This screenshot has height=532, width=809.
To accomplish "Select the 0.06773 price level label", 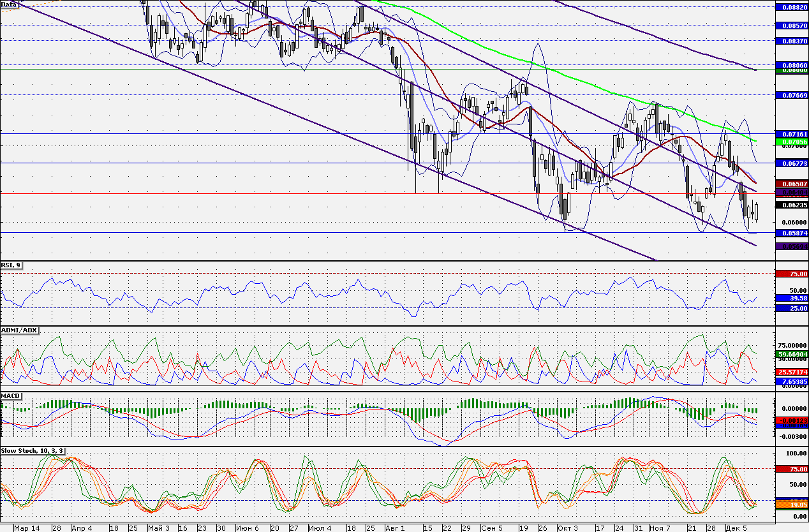I will (791, 164).
